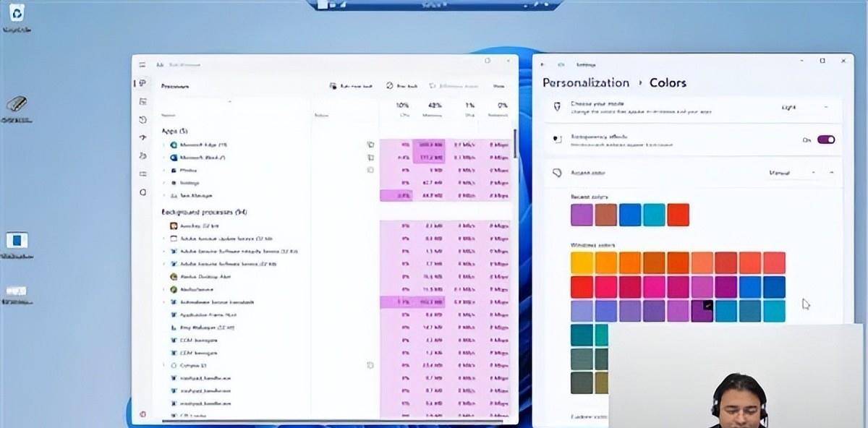868x428 pixels.
Task: Click Background processes group heading
Action: click(205, 212)
